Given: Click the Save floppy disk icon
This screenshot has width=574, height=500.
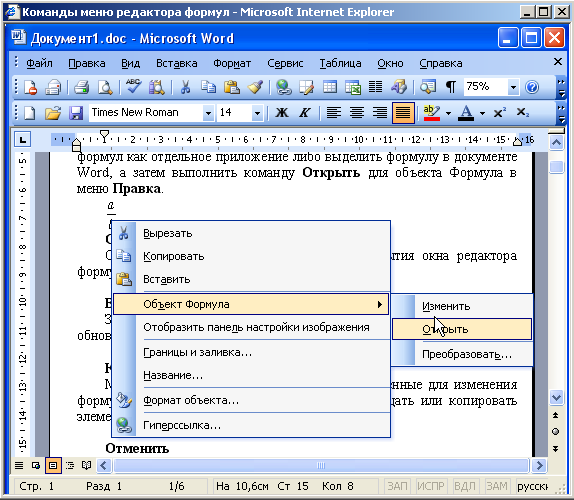Looking at the screenshot, I should click(x=76, y=113).
